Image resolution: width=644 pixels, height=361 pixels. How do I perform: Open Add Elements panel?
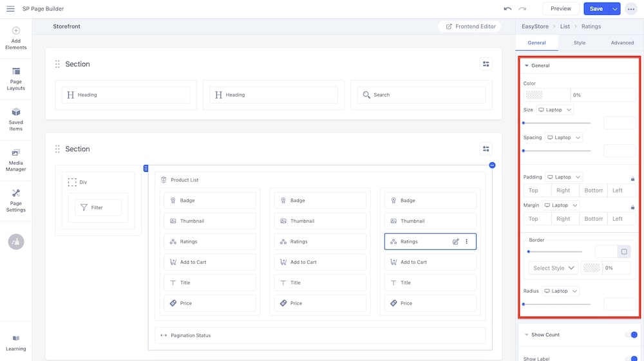[x=16, y=38]
